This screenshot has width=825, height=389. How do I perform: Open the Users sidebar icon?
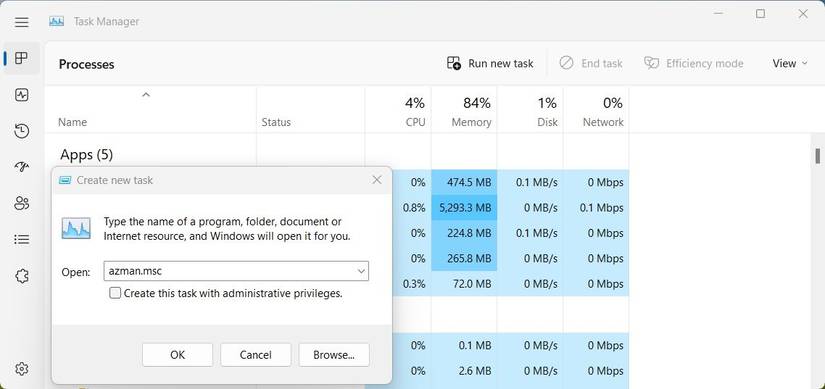[x=22, y=203]
